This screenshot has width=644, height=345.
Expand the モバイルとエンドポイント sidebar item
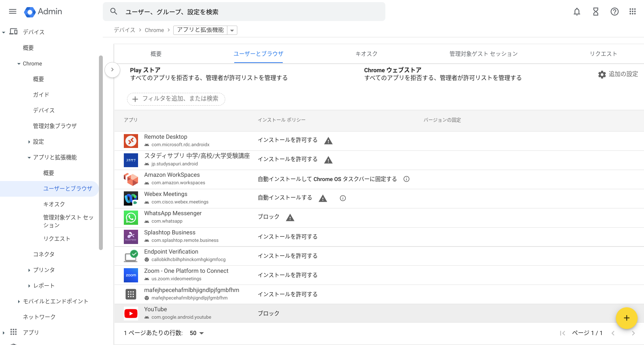coord(19,302)
